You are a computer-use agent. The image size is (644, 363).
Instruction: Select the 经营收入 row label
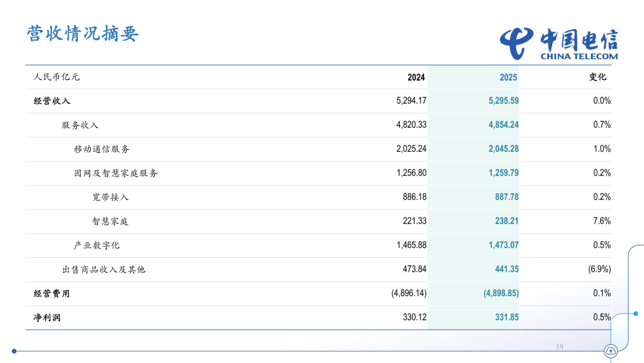[52, 101]
